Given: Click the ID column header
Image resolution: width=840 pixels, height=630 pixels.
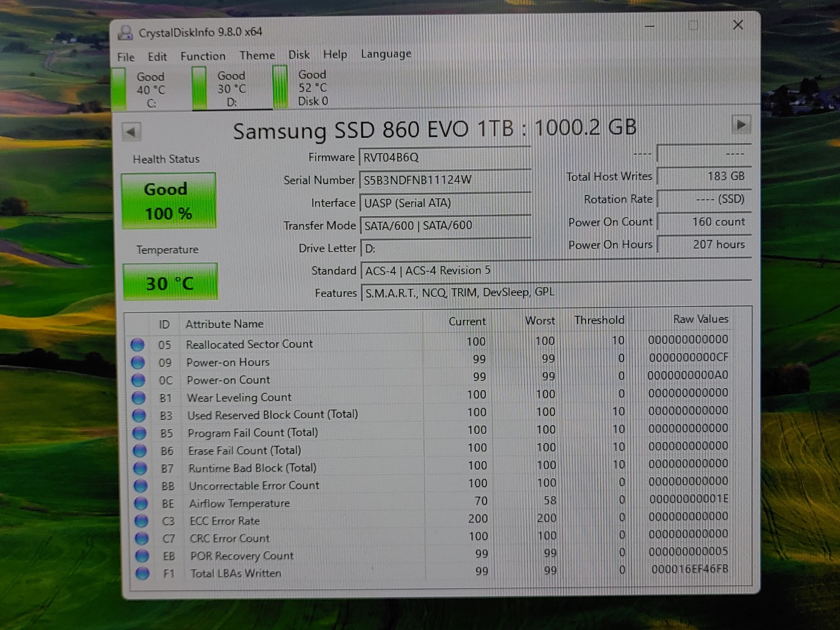Looking at the screenshot, I should tap(164, 325).
